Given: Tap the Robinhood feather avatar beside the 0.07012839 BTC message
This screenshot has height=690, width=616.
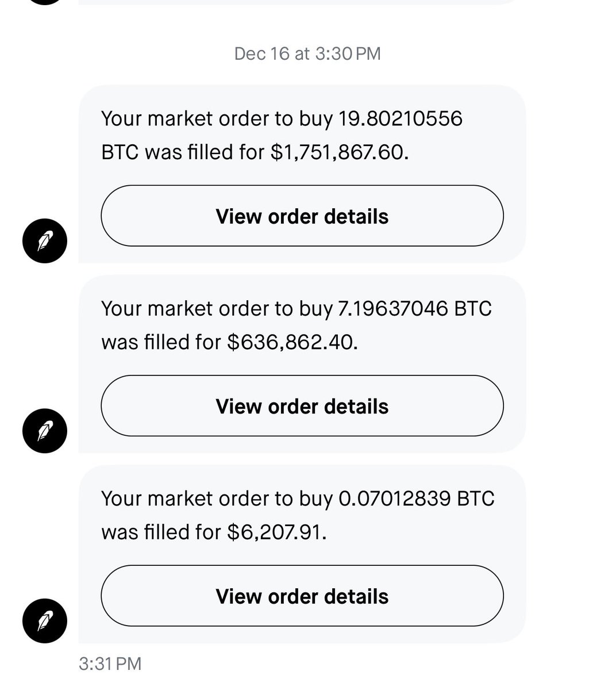Looking at the screenshot, I should tap(45, 621).
